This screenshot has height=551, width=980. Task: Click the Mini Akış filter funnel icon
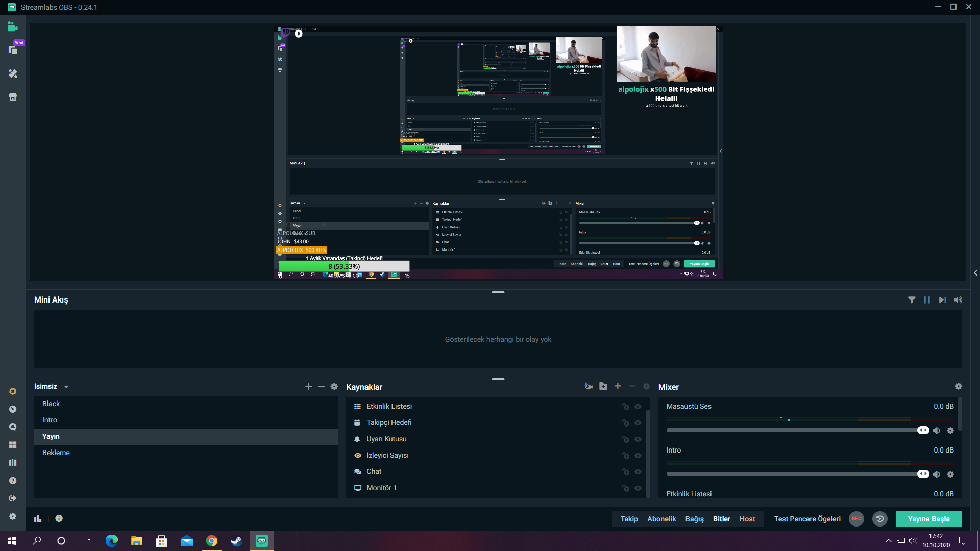click(x=912, y=300)
